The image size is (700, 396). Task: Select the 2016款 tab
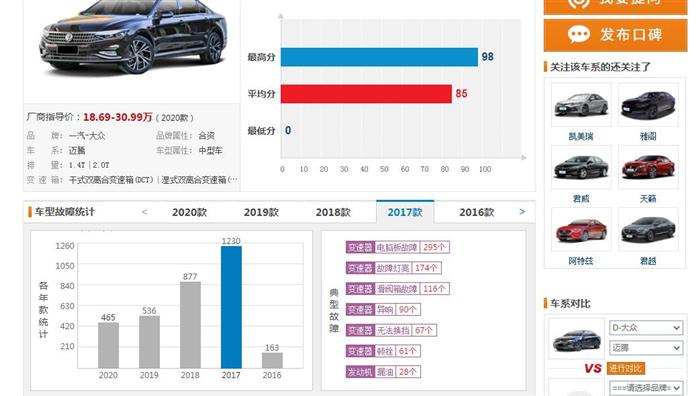477,213
